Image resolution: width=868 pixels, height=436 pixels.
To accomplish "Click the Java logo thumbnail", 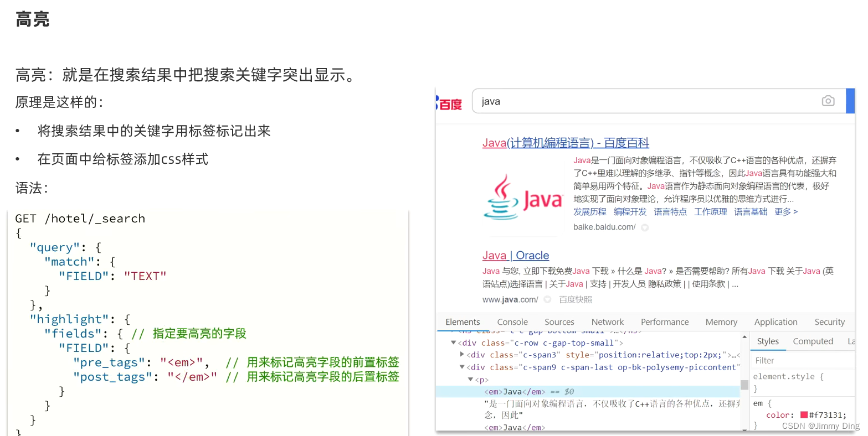I will pyautogui.click(x=523, y=198).
